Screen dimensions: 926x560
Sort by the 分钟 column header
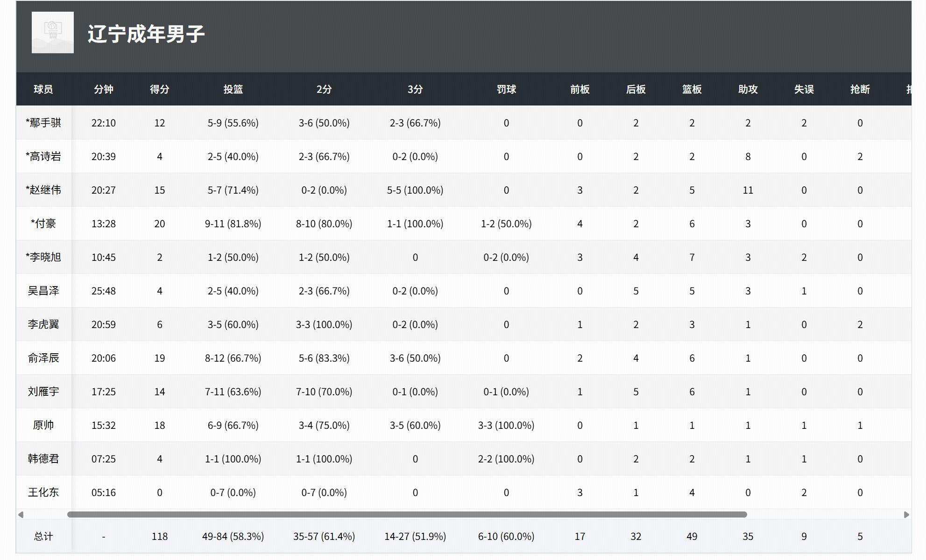click(103, 89)
